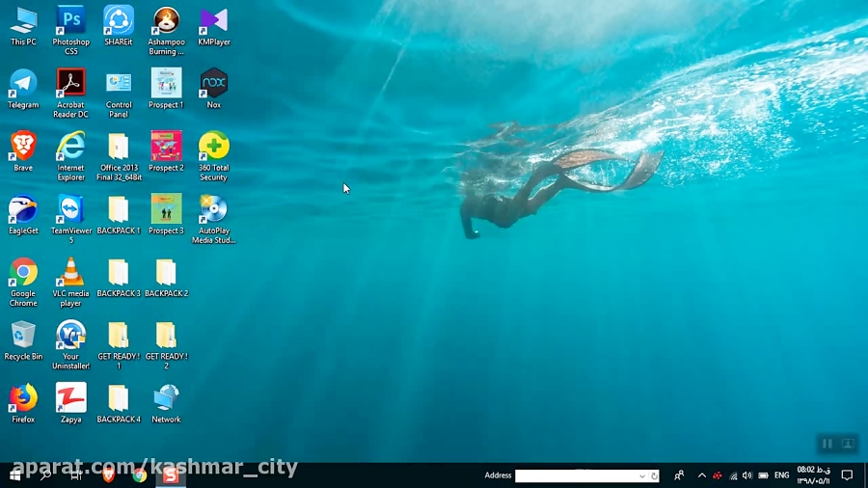Select the SHAREit desktop icon
The height and width of the screenshot is (488, 868).
[x=119, y=21]
